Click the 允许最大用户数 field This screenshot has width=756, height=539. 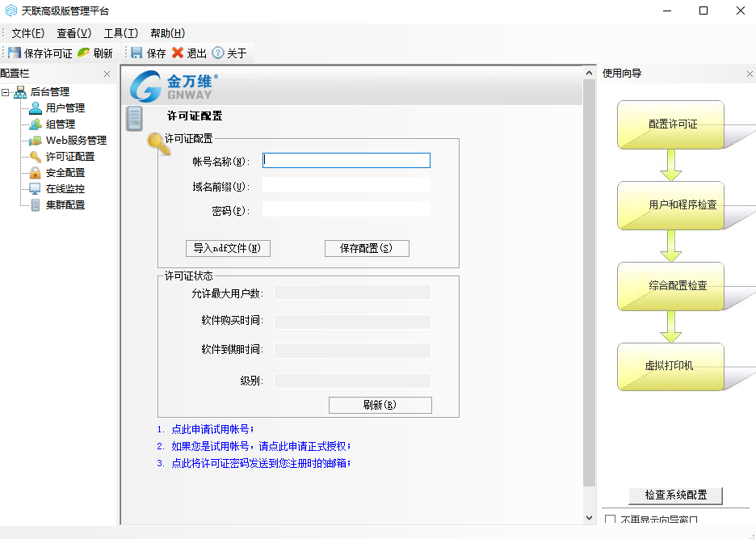(352, 293)
